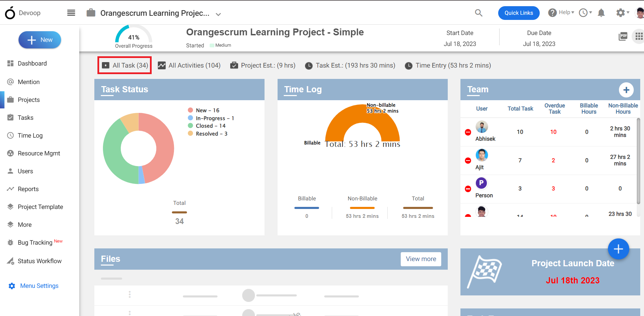Click the floating blue plus button
644x316 pixels.
point(618,249)
